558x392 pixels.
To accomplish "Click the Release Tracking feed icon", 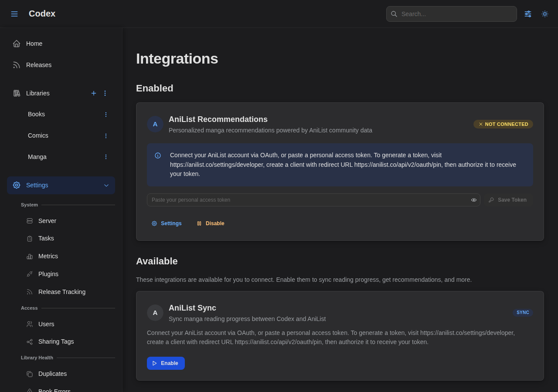I will pos(30,292).
